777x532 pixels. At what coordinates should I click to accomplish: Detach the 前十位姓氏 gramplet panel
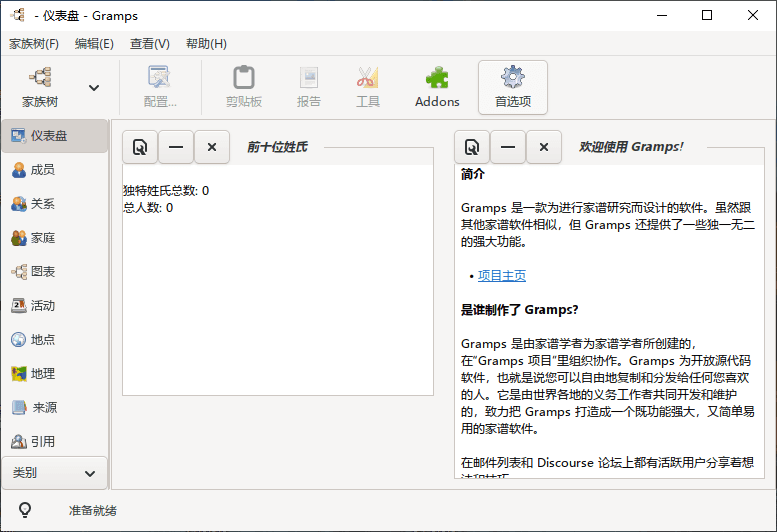coord(140,147)
